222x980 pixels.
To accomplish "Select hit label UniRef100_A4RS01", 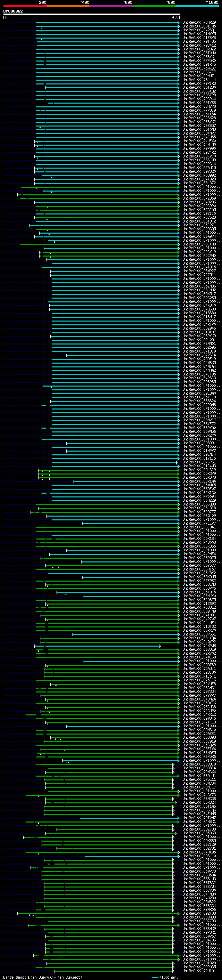I will click(x=199, y=30).
